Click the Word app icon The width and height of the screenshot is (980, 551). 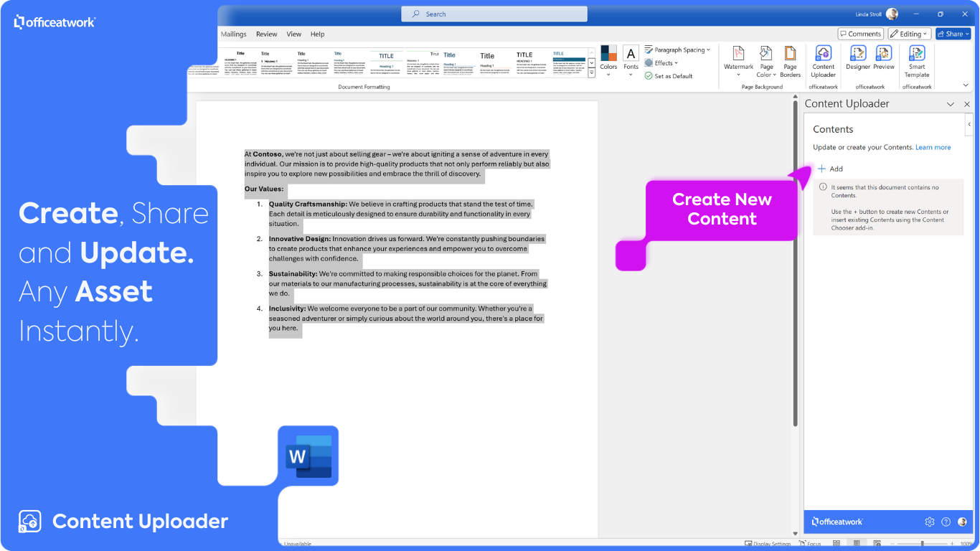tap(308, 456)
